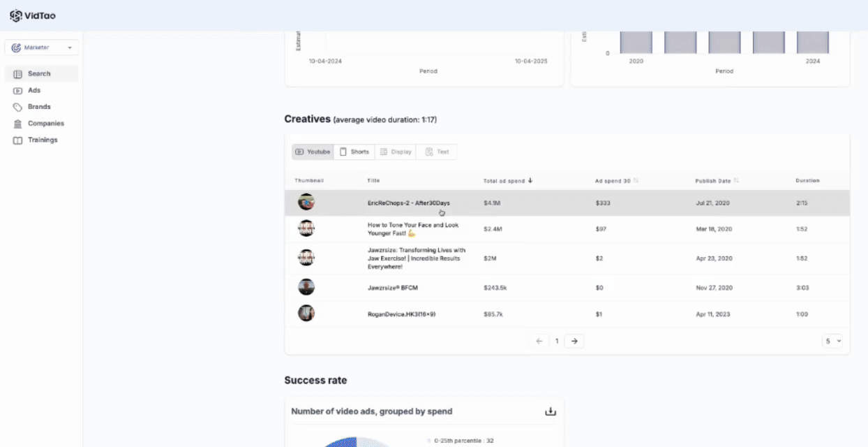This screenshot has width=868, height=447.
Task: Click the VidTao logo icon
Action: (15, 15)
